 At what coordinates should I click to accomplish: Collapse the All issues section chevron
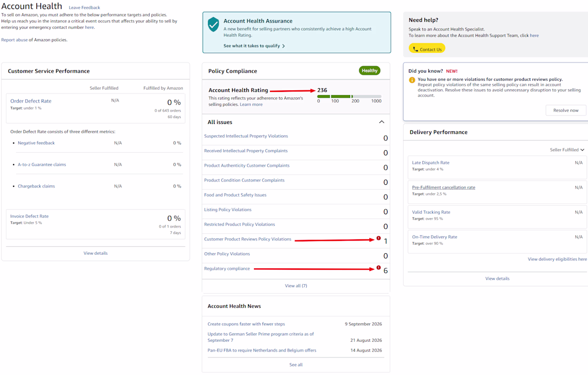point(381,122)
